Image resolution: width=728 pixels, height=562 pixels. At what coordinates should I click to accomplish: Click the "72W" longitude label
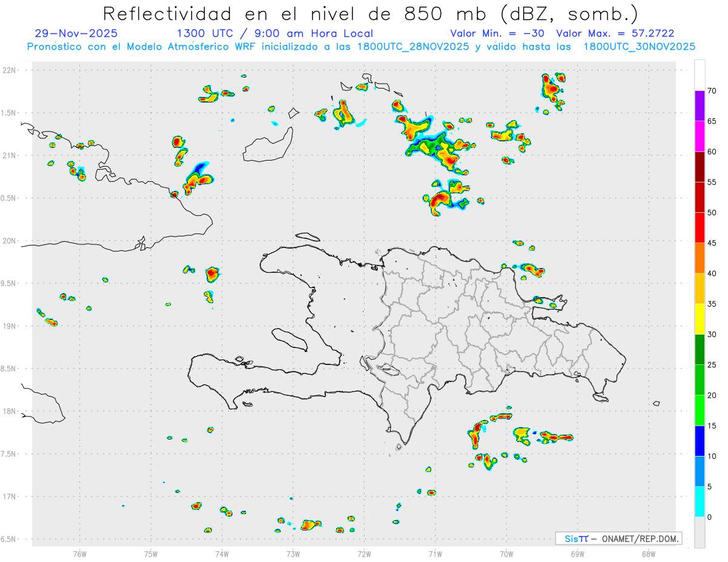(364, 553)
